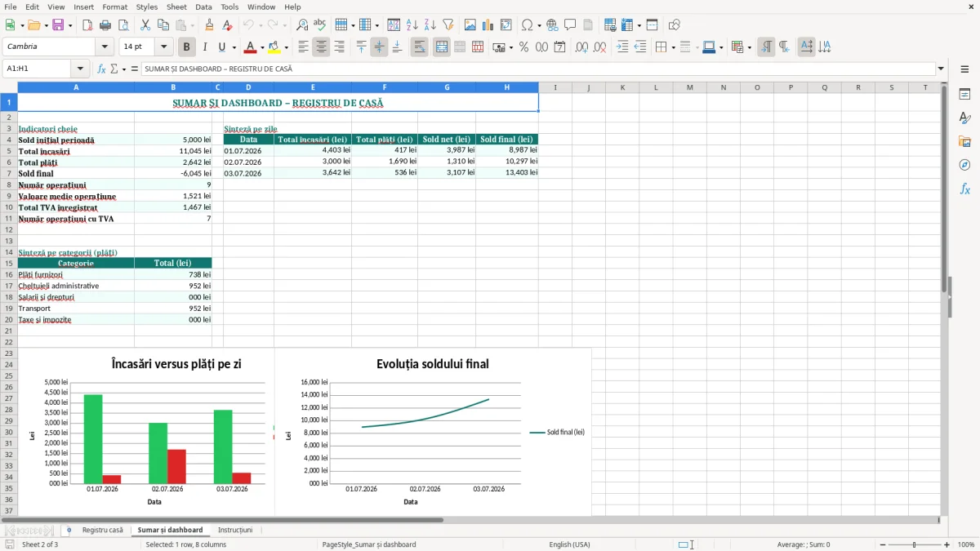Toggle Center Horizontally alignment
The image size is (980, 551).
tap(321, 47)
